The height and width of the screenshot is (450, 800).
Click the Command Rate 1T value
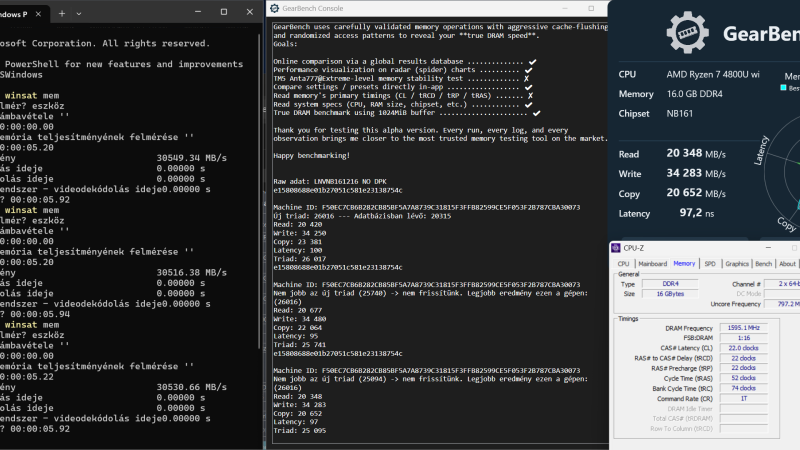(x=743, y=398)
